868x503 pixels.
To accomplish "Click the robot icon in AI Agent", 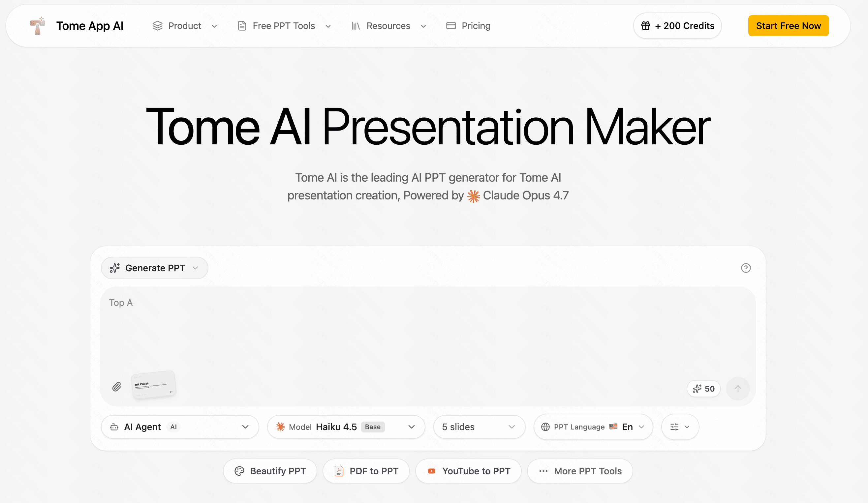I will pos(114,427).
